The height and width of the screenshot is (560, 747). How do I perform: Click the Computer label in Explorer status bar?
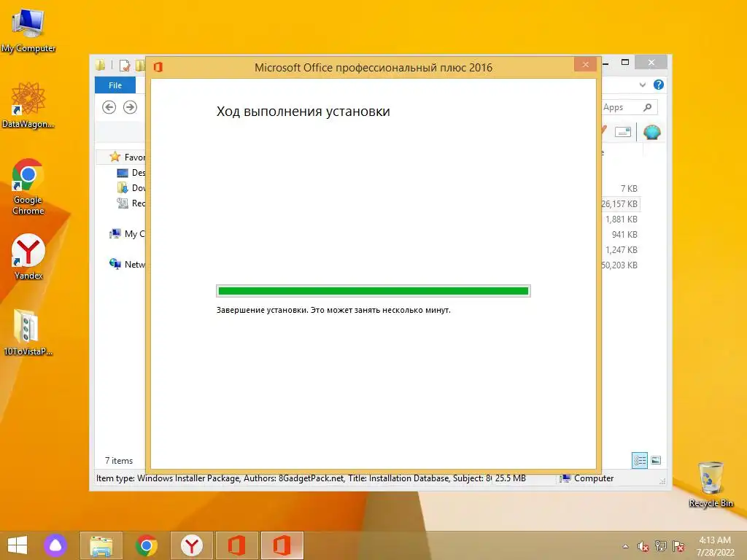click(594, 478)
